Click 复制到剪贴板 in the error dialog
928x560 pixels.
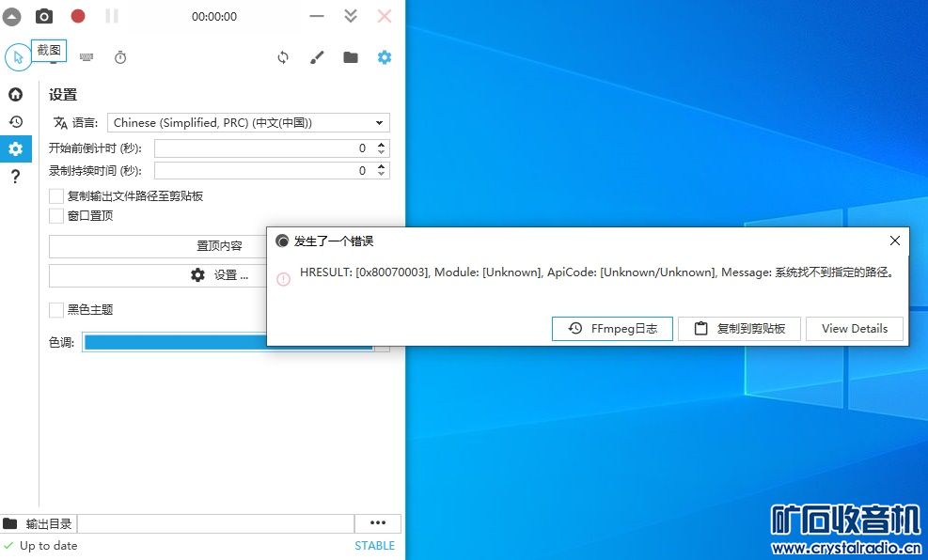coord(739,329)
